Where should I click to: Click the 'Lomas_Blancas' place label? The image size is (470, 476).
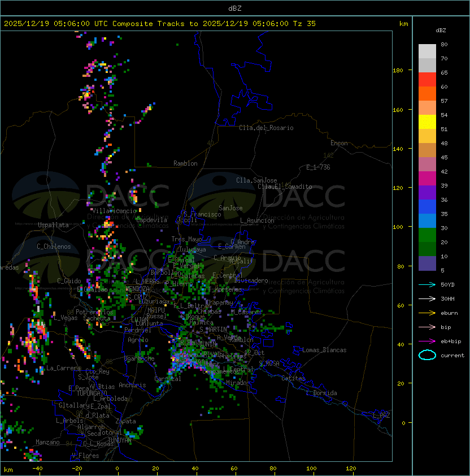pyautogui.click(x=324, y=350)
